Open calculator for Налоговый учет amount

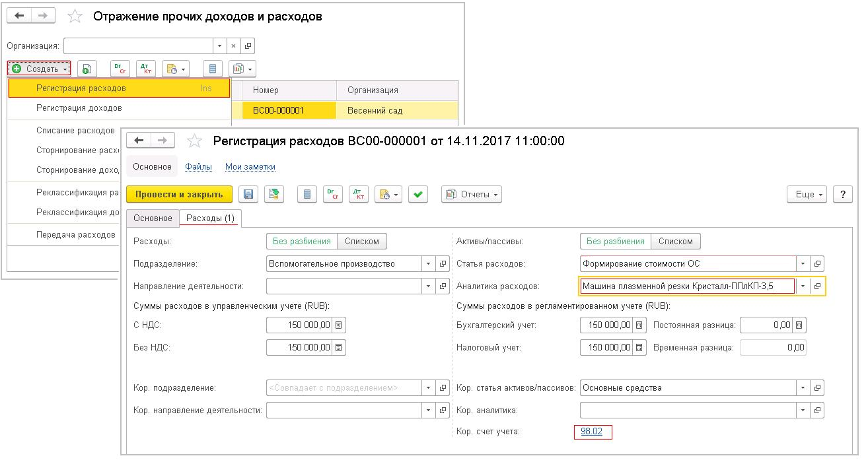639,347
